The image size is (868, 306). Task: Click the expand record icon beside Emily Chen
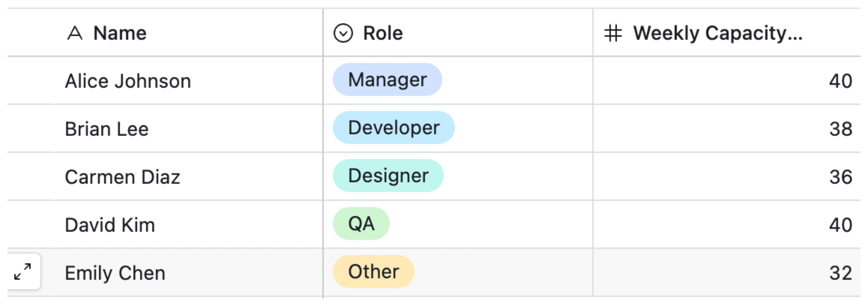tap(23, 272)
